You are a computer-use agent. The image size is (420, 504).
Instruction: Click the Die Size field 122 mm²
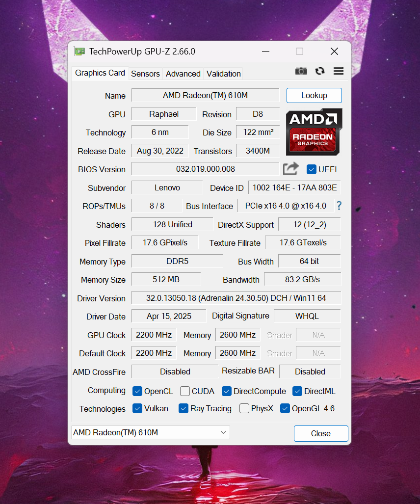point(258,133)
